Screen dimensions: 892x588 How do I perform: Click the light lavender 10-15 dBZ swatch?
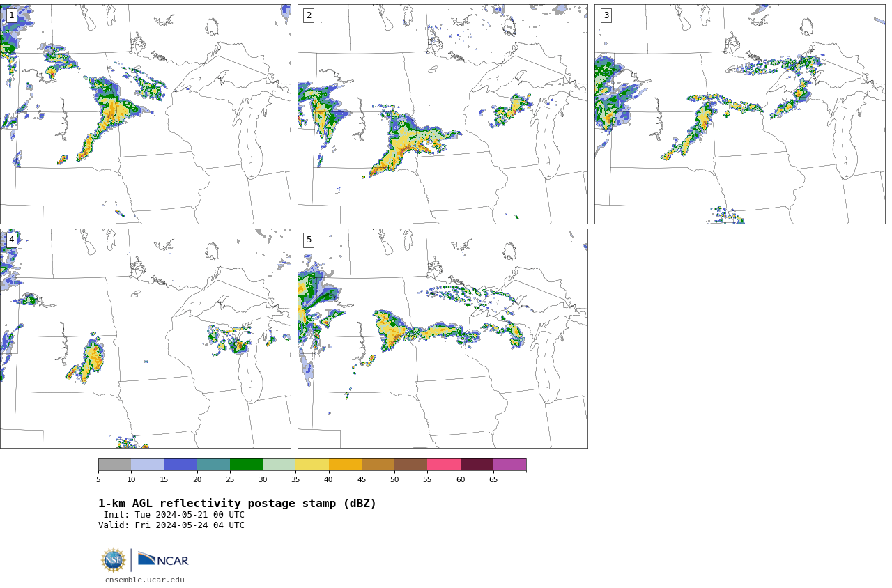[x=147, y=465]
